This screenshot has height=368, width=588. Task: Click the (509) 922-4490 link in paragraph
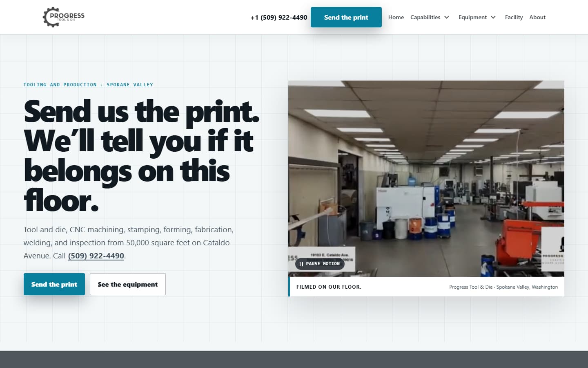[x=96, y=256]
